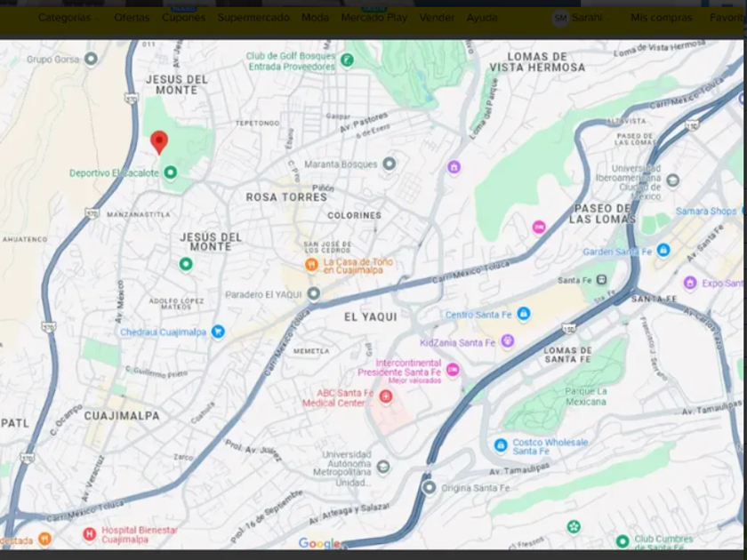Click the Santa Fe transit station icon
This screenshot has height=560, width=747.
[x=602, y=279]
